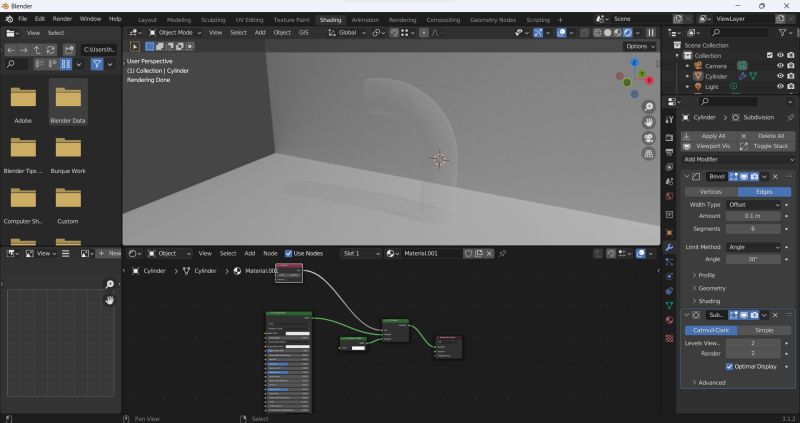
Task: Toggle Optimal Display checkbox
Action: (729, 366)
